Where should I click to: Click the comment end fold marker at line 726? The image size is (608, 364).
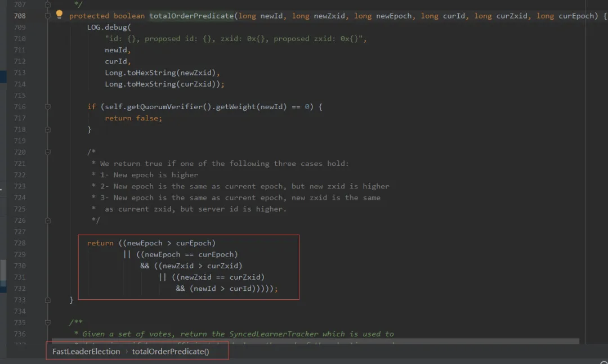click(48, 220)
